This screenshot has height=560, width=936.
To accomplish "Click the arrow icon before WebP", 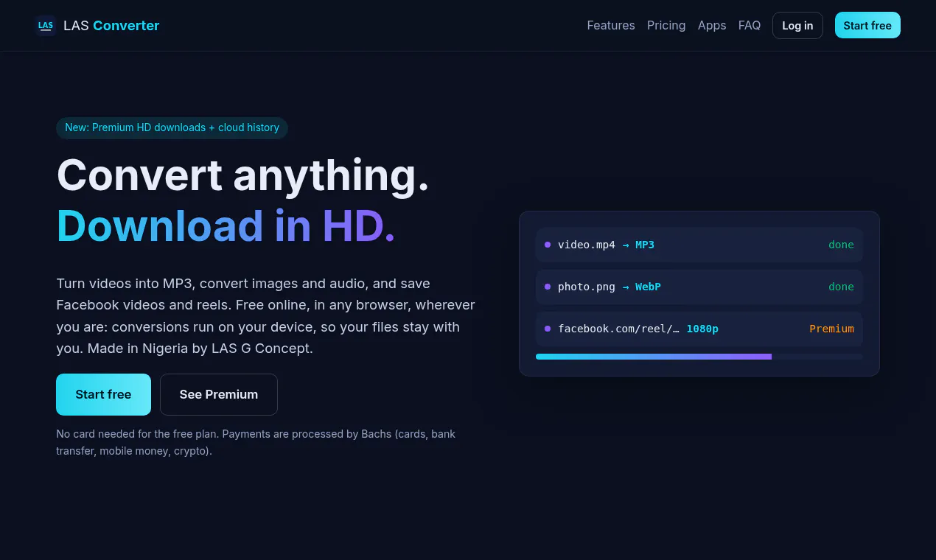I will 626,287.
